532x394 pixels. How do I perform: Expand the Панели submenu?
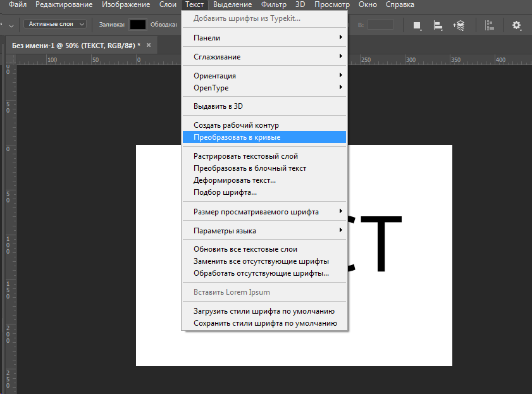[x=264, y=38]
